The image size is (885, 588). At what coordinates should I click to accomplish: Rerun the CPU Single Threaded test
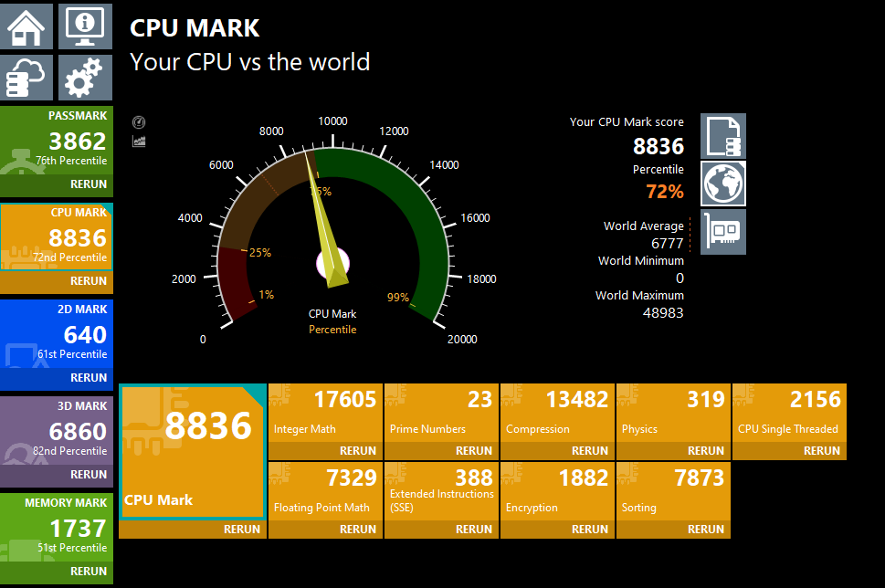(x=821, y=451)
